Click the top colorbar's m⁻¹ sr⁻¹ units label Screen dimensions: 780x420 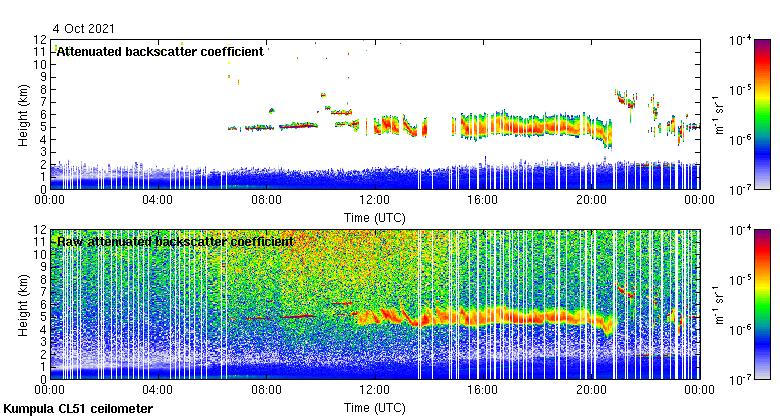tap(720, 114)
